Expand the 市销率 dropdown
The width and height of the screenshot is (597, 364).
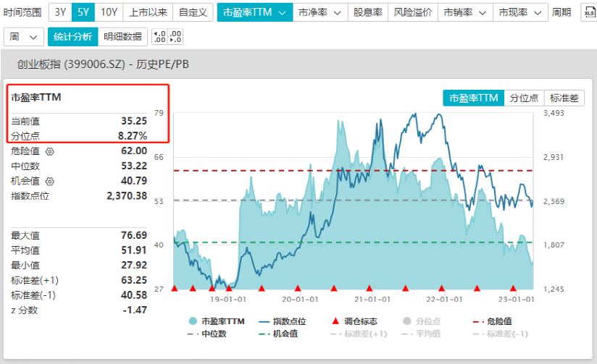pos(464,12)
